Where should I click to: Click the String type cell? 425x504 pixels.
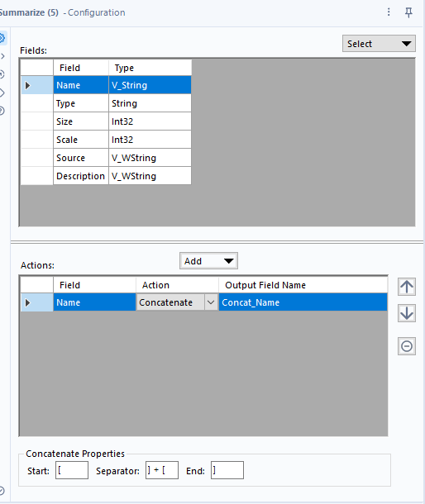click(150, 103)
